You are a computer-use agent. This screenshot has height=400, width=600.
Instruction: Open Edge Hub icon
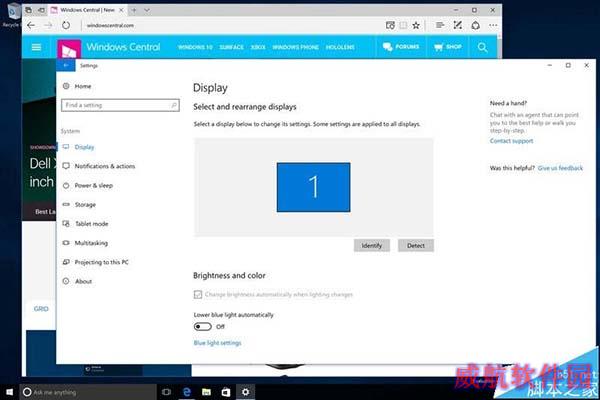(440, 25)
